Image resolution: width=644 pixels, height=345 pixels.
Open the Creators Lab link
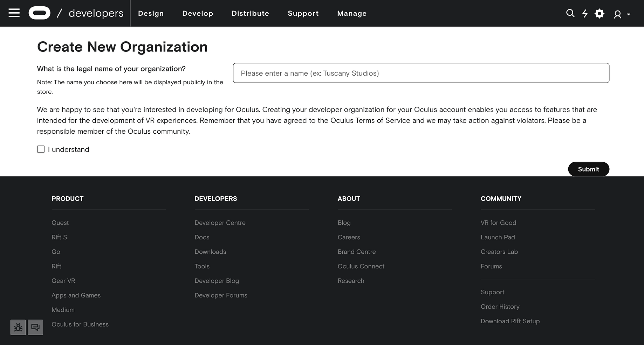pyautogui.click(x=499, y=252)
